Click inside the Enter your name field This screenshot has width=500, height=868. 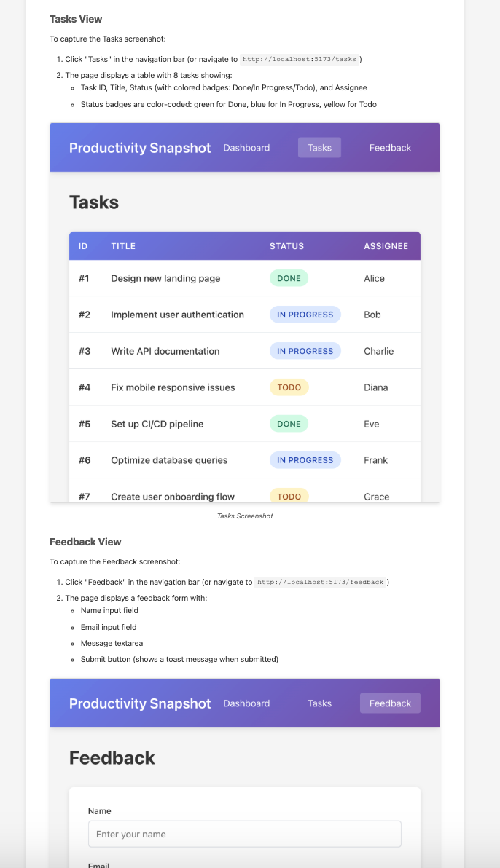tap(244, 834)
